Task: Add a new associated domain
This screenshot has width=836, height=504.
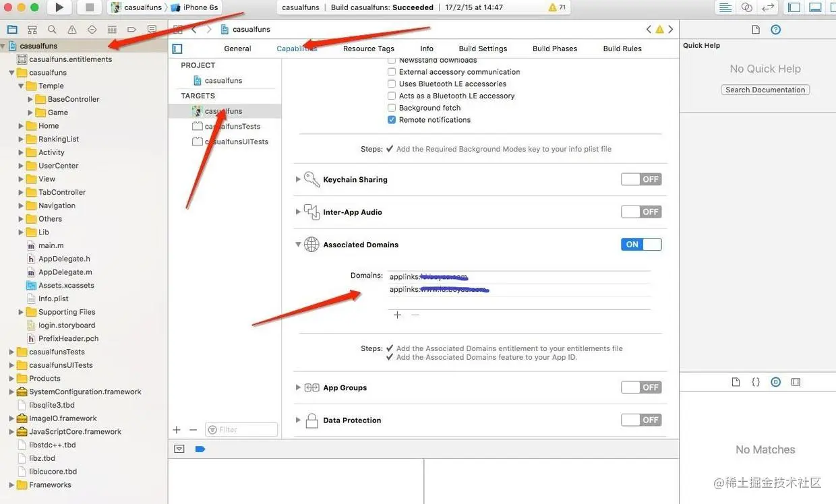Action: 397,315
